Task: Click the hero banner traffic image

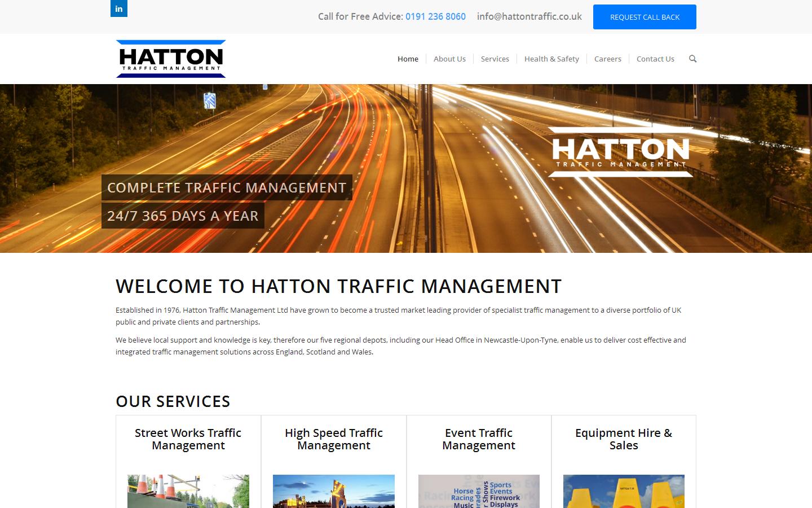Action: [x=338, y=169]
